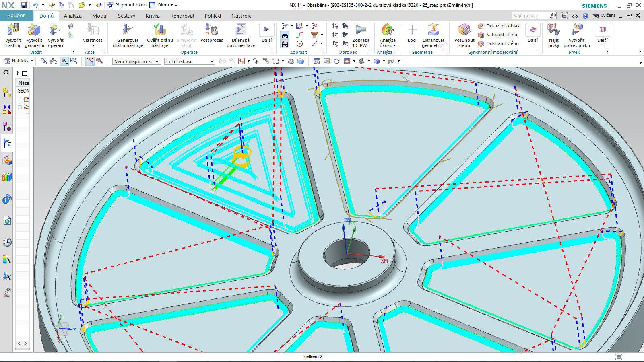644x362 pixels.
Task: Run the Postproces command
Action: pyautogui.click(x=212, y=33)
